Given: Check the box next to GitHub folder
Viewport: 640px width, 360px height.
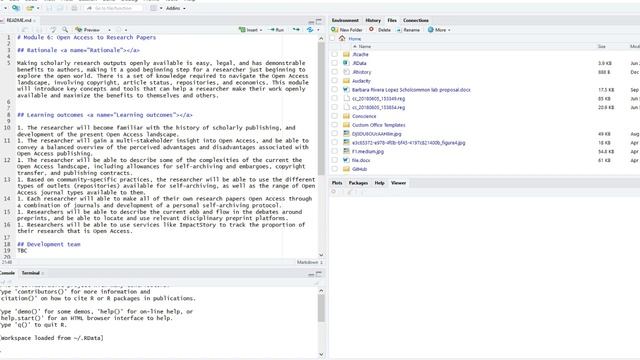Looking at the screenshot, I should pos(335,169).
